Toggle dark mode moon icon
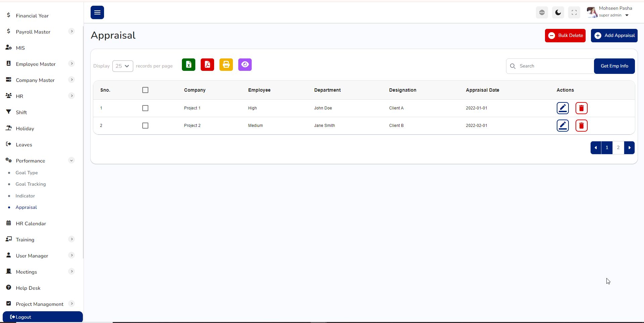This screenshot has width=644, height=323. (558, 12)
